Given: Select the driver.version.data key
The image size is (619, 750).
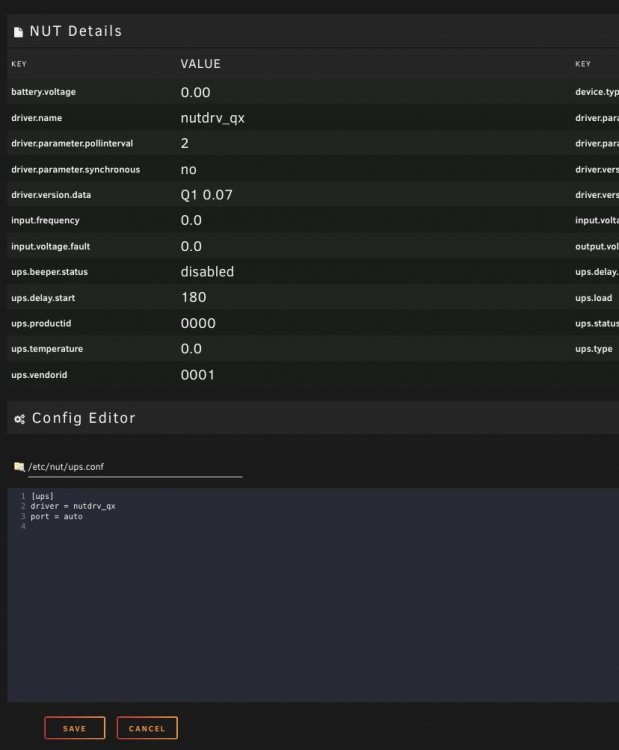Looking at the screenshot, I should (x=51, y=195).
